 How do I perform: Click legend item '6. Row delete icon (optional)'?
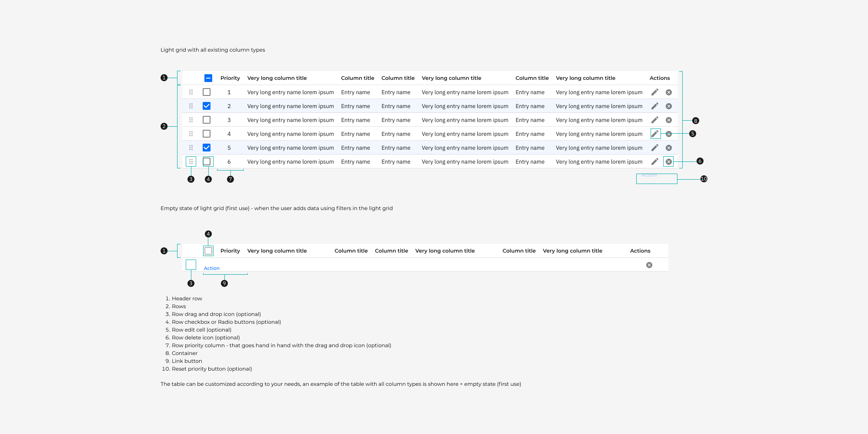(203, 338)
